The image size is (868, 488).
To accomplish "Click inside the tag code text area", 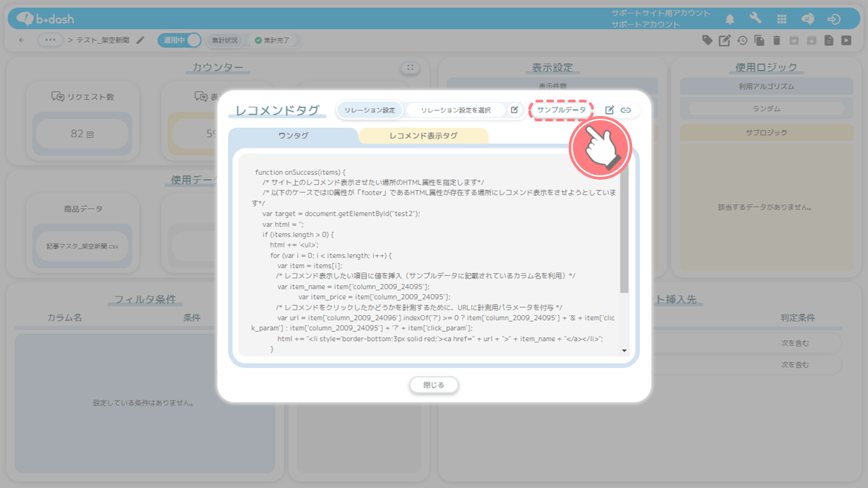I will click(x=429, y=254).
